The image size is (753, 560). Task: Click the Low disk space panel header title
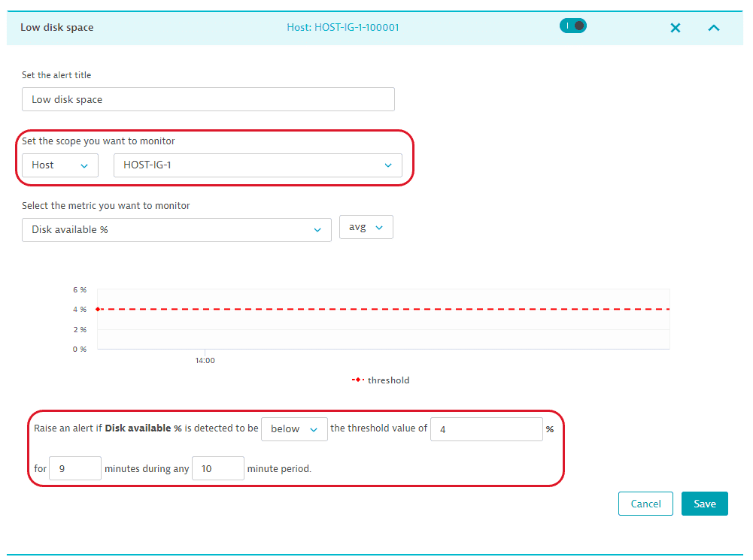[57, 28]
